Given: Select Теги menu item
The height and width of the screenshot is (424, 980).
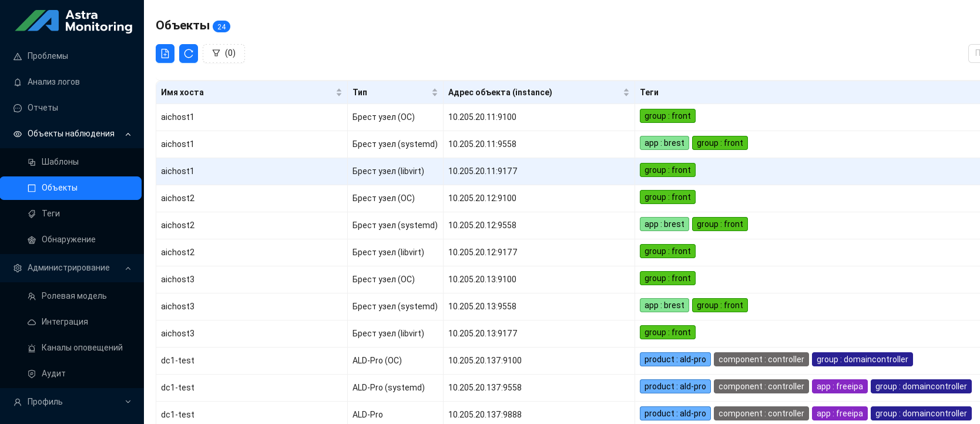Looking at the screenshot, I should [51, 213].
